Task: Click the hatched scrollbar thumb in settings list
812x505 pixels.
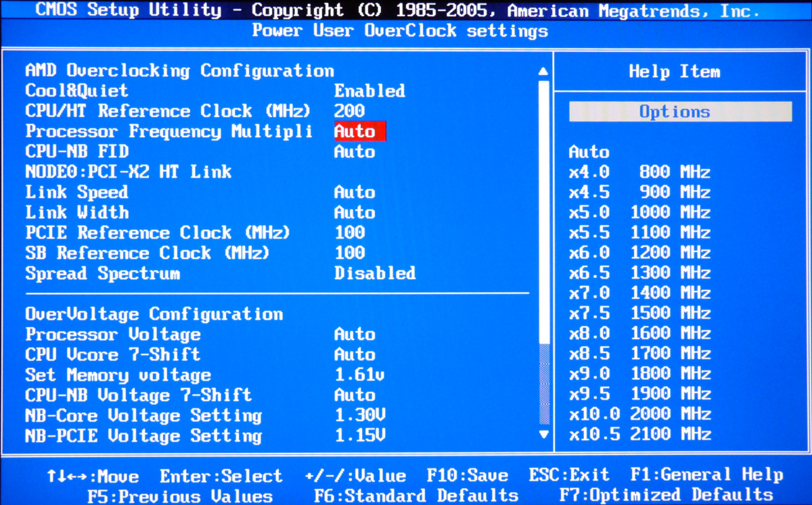Action: point(543,384)
